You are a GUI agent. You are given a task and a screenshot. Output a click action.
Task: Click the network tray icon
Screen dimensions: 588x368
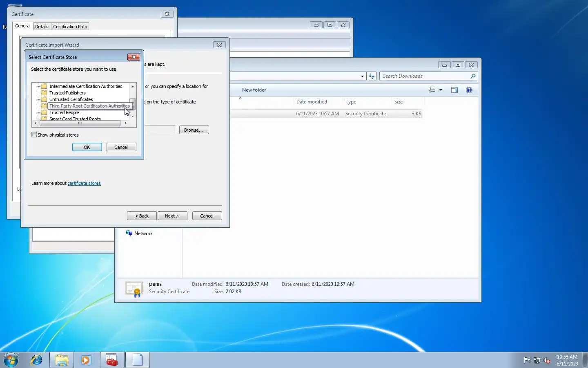coord(537,360)
